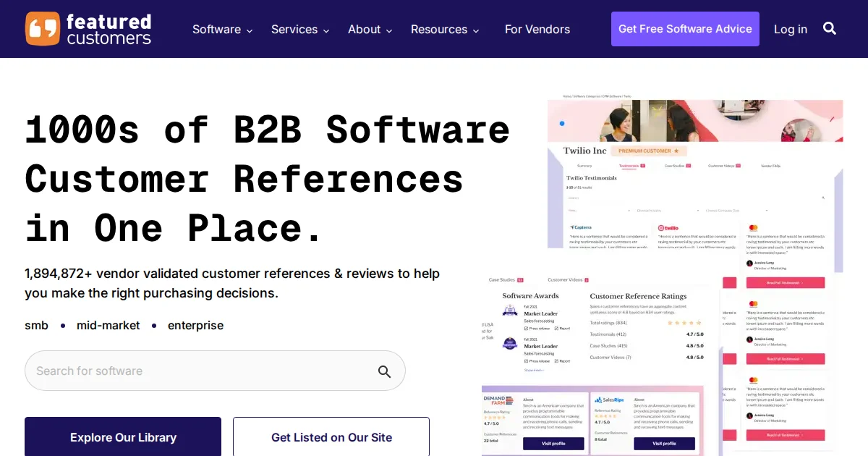Open site search via the header magnifier icon
This screenshot has height=456, width=868.
(830, 29)
